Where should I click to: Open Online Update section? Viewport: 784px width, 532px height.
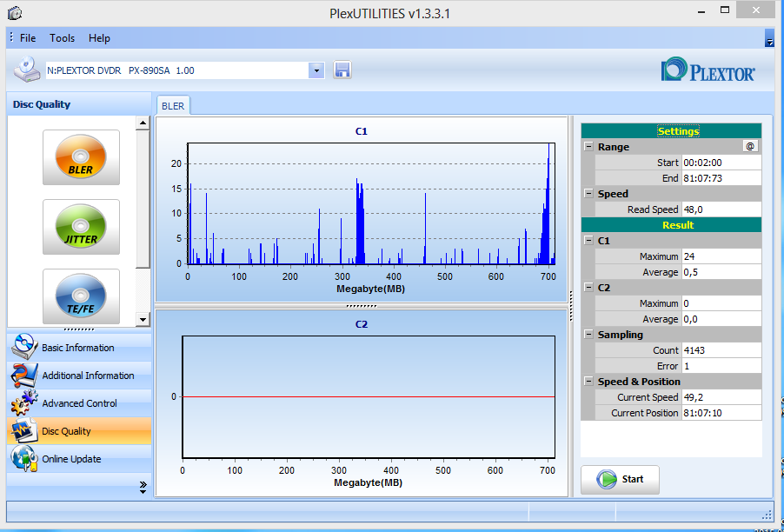click(x=79, y=459)
